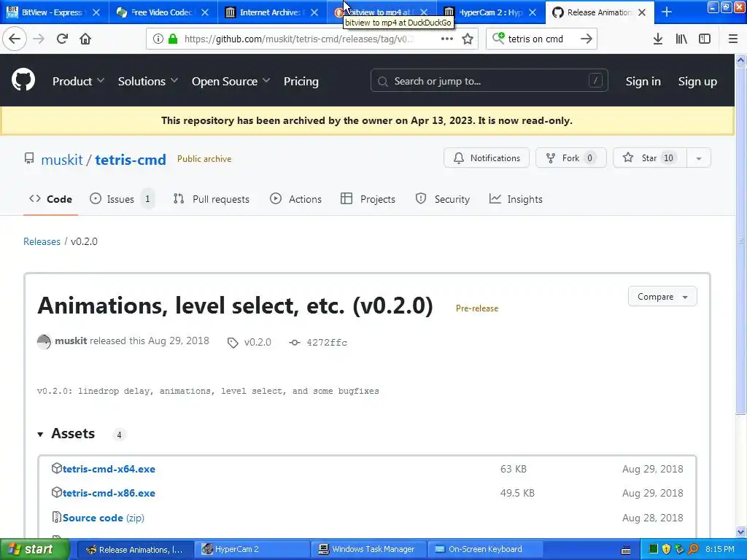
Task: Click the Notifications button
Action: [487, 158]
